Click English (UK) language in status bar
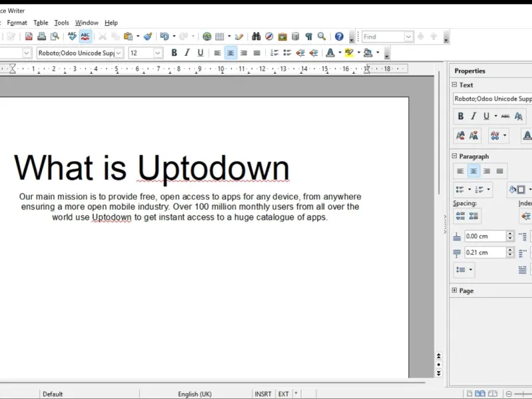The image size is (532, 399). tap(195, 394)
